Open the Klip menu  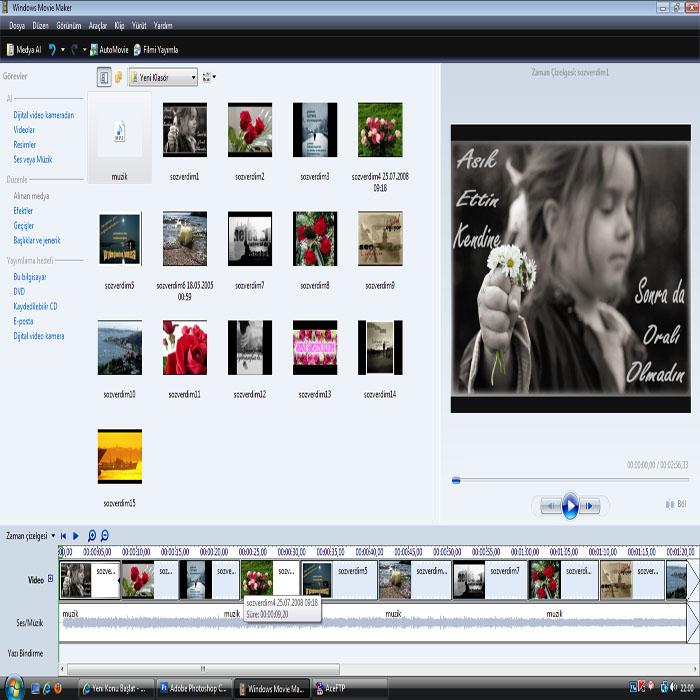coord(119,25)
